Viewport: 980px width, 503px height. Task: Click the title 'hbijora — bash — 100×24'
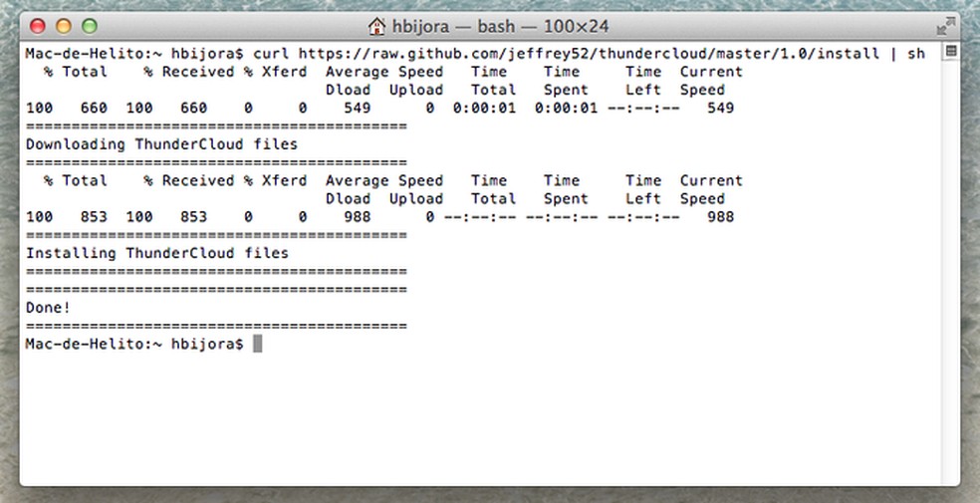[501, 27]
